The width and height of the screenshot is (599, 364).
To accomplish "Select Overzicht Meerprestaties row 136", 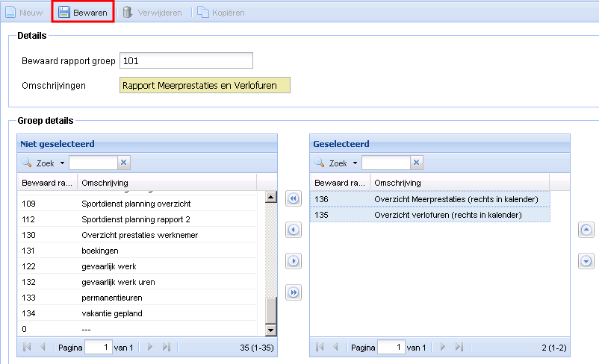I will coord(429,198).
